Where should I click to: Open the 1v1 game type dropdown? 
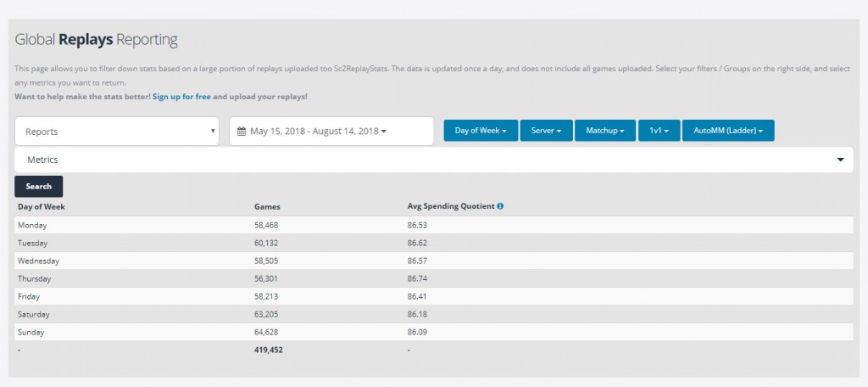659,131
